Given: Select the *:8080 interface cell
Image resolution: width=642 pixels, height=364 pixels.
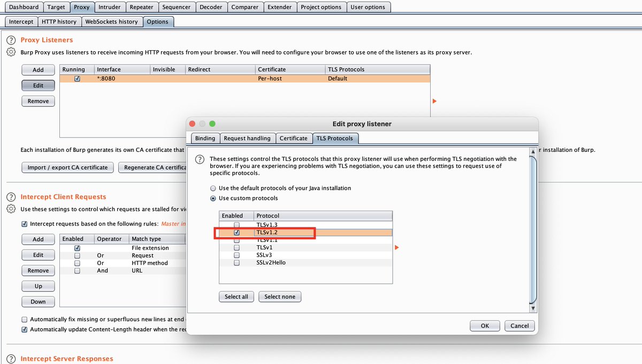Looking at the screenshot, I should tap(122, 79).
